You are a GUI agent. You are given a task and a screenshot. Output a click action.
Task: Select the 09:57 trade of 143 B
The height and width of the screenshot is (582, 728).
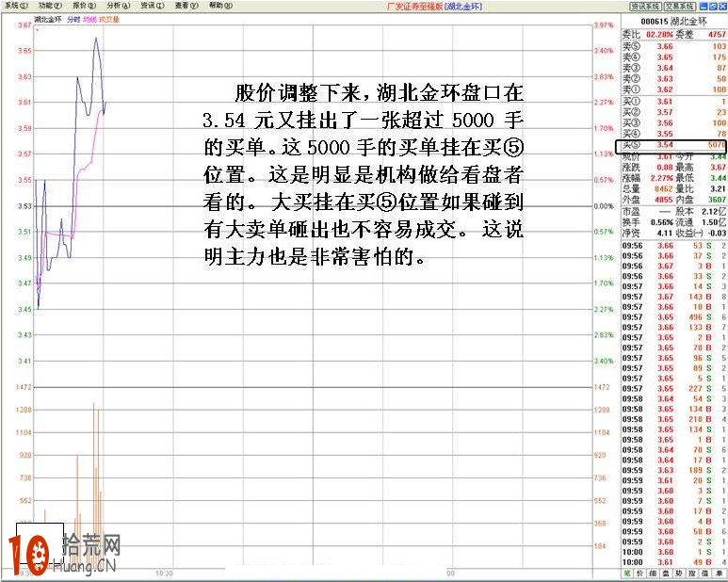[674, 297]
